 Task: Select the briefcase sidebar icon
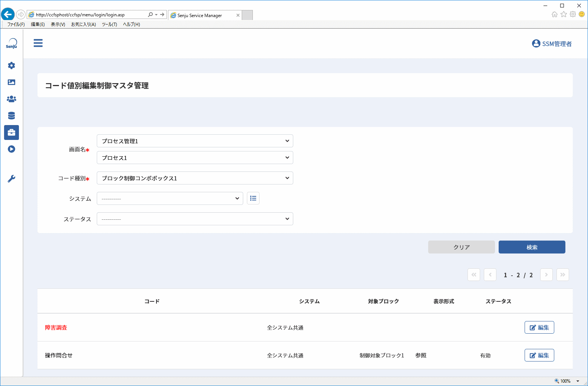point(11,133)
